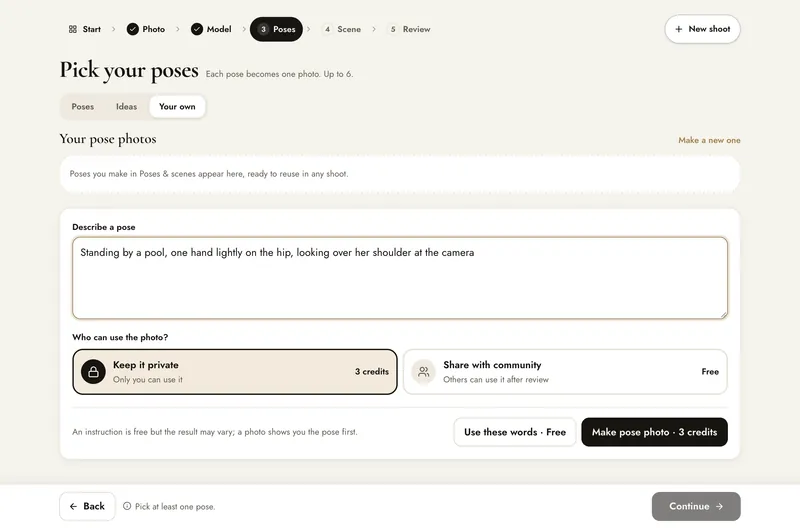Click the right arrow icon in Continue
Viewport: 800px width, 528px height.
pos(719,507)
